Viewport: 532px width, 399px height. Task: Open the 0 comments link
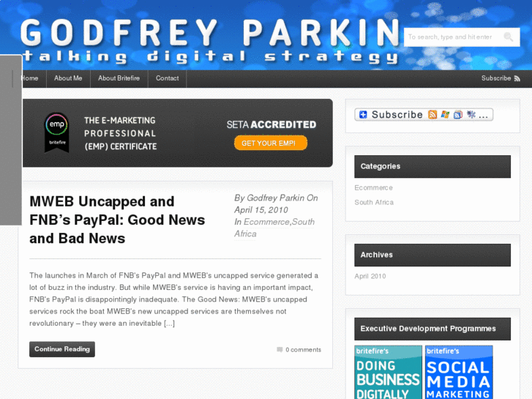[303, 350]
